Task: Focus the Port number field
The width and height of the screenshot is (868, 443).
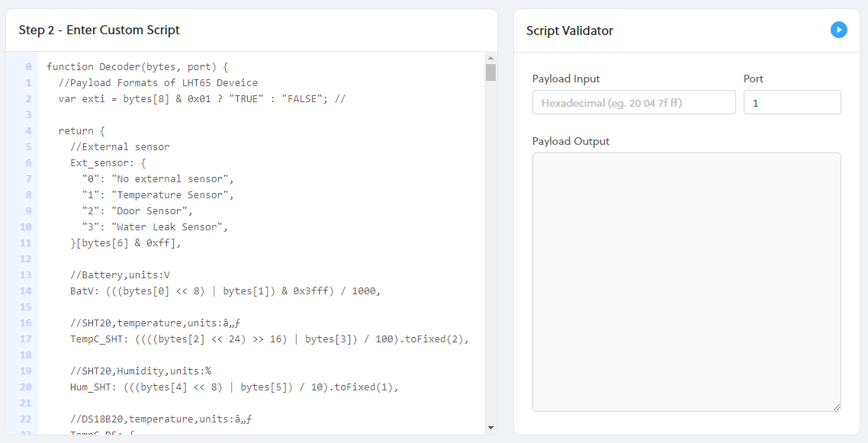Action: pyautogui.click(x=792, y=102)
